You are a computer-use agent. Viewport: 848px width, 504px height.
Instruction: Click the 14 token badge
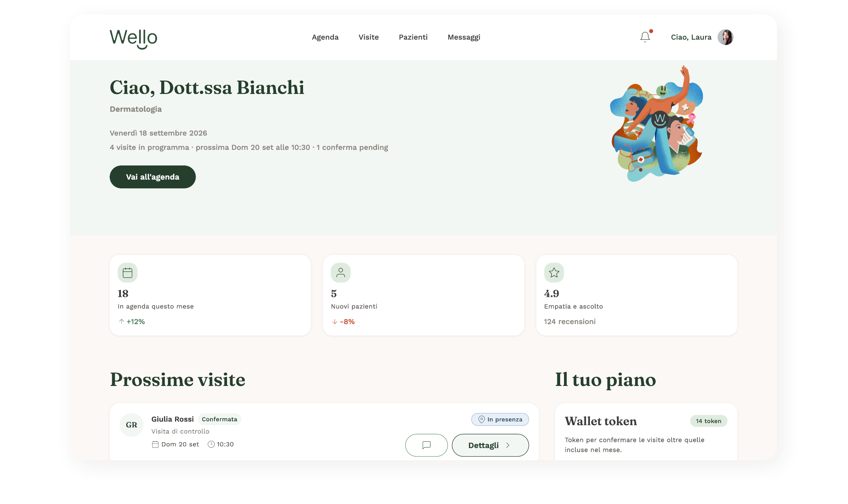pos(708,421)
